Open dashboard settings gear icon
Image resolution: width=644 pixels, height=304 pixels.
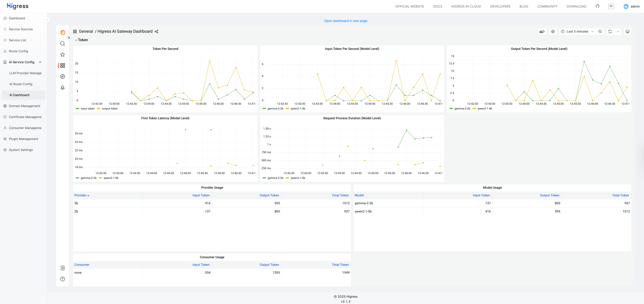click(553, 32)
